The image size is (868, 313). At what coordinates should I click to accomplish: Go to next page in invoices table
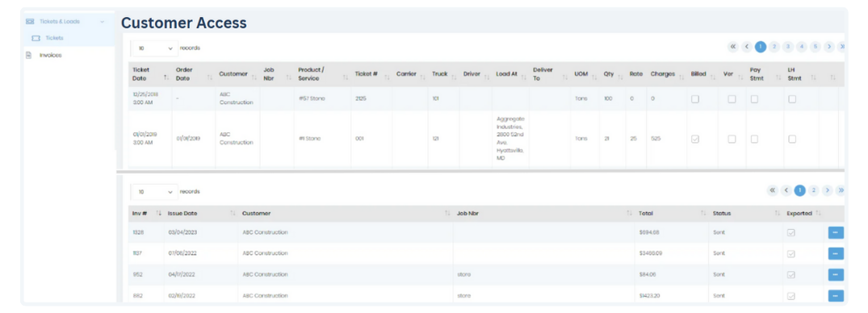828,191
